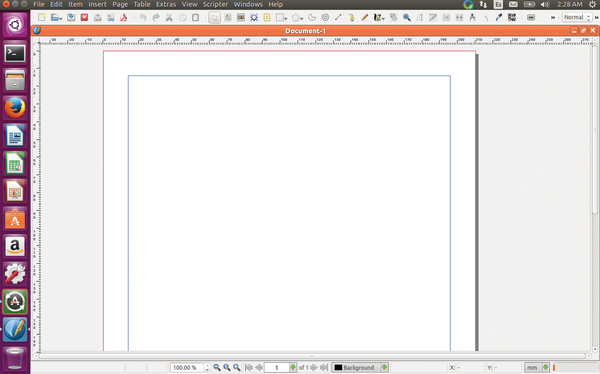The height and width of the screenshot is (374, 600).
Task: Select the Text Frame tool
Action: point(228,18)
